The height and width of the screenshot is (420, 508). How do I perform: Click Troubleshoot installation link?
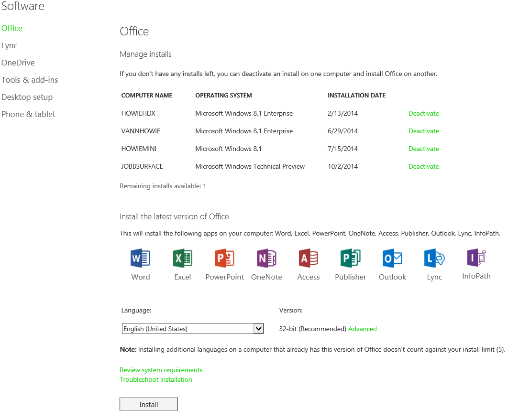155,379
